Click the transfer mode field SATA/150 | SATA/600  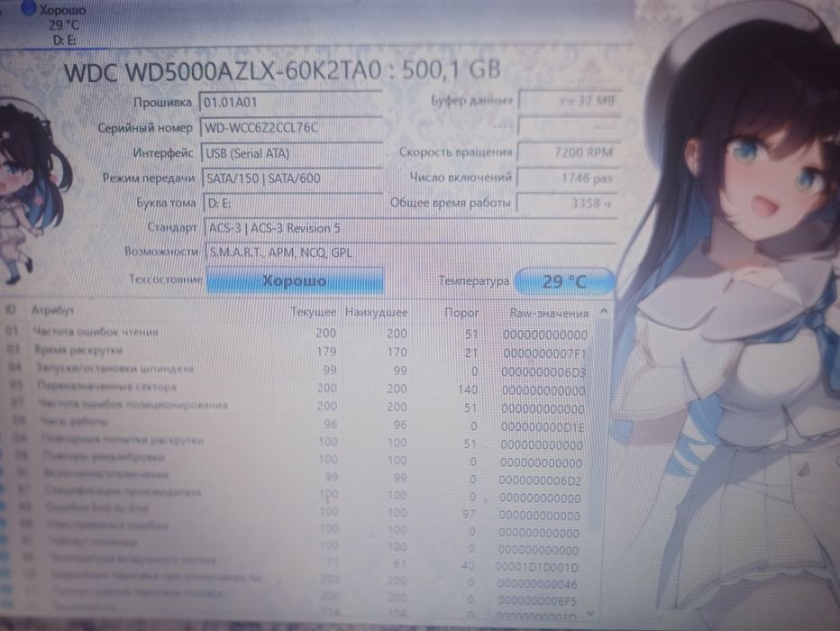[293, 178]
